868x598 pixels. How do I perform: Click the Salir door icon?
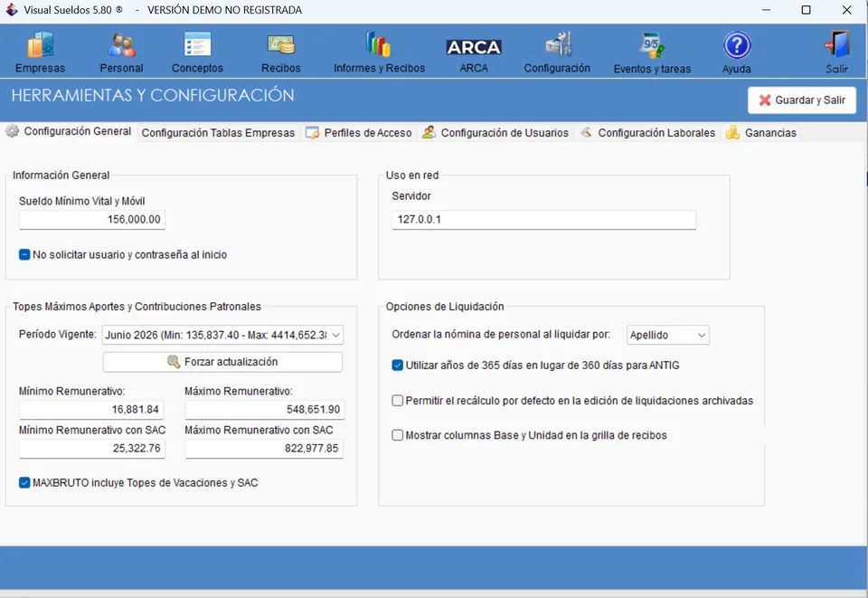[837, 45]
